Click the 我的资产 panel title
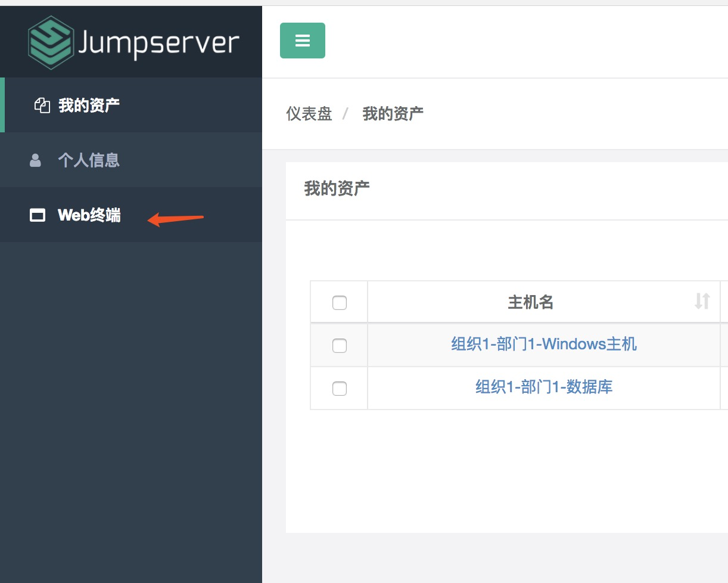728x583 pixels. point(337,189)
